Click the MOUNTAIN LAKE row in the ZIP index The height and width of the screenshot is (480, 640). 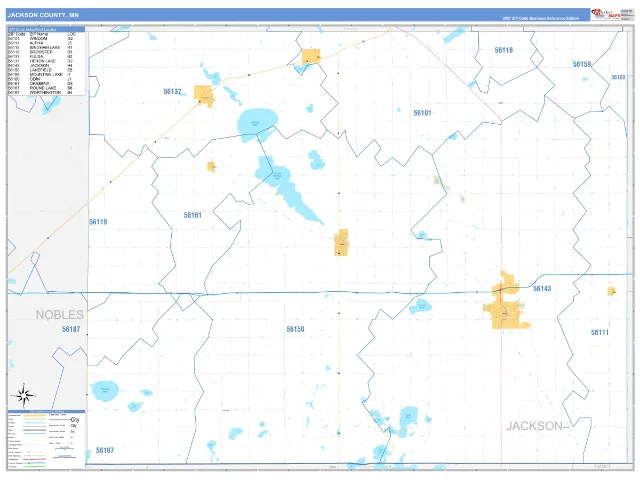pyautogui.click(x=40, y=75)
